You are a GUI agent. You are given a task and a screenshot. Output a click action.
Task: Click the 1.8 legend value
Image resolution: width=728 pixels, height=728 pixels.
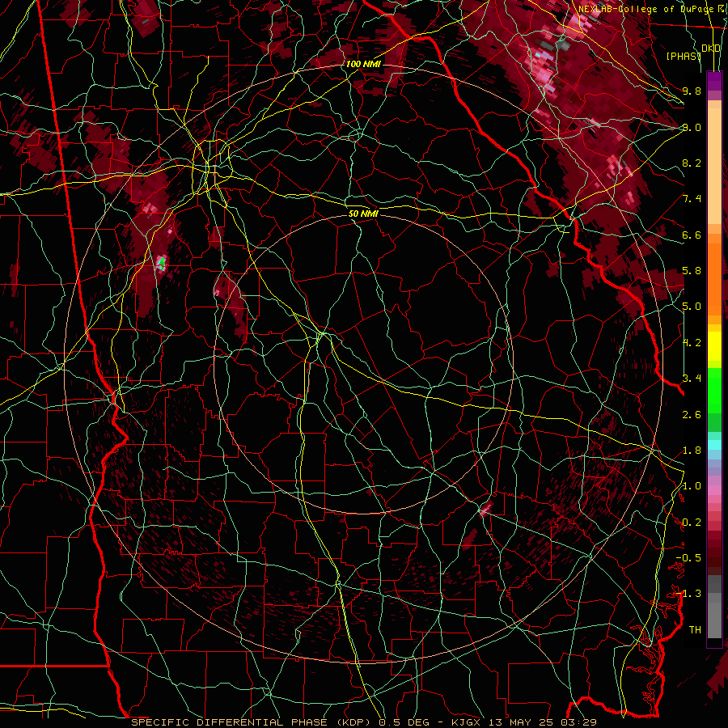tap(692, 451)
